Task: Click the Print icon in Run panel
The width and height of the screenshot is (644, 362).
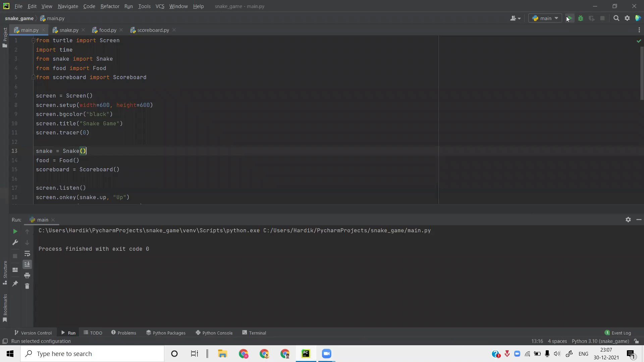Action: pyautogui.click(x=27, y=275)
